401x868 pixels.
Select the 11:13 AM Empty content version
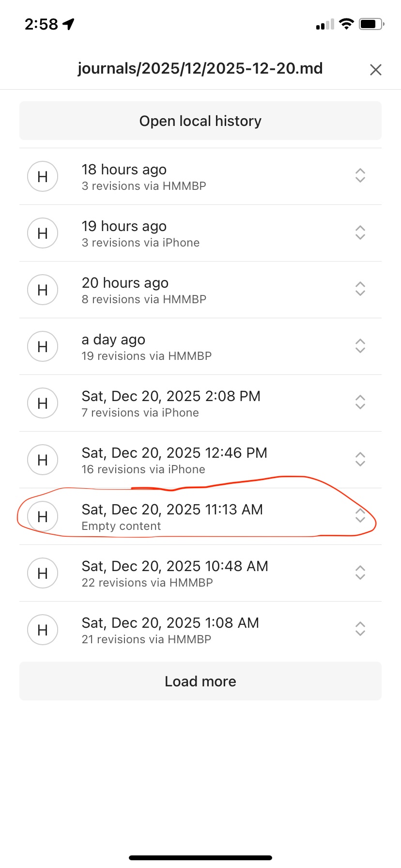click(172, 516)
